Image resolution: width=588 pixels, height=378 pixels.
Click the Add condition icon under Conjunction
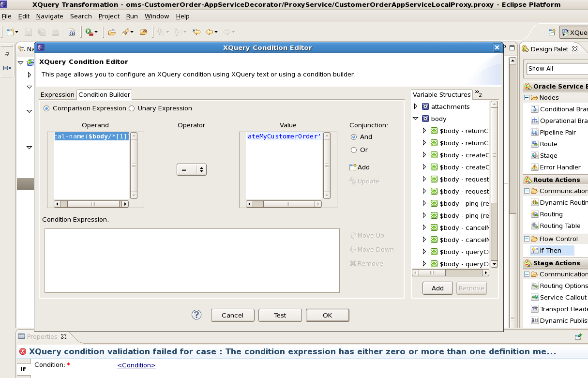tap(353, 167)
